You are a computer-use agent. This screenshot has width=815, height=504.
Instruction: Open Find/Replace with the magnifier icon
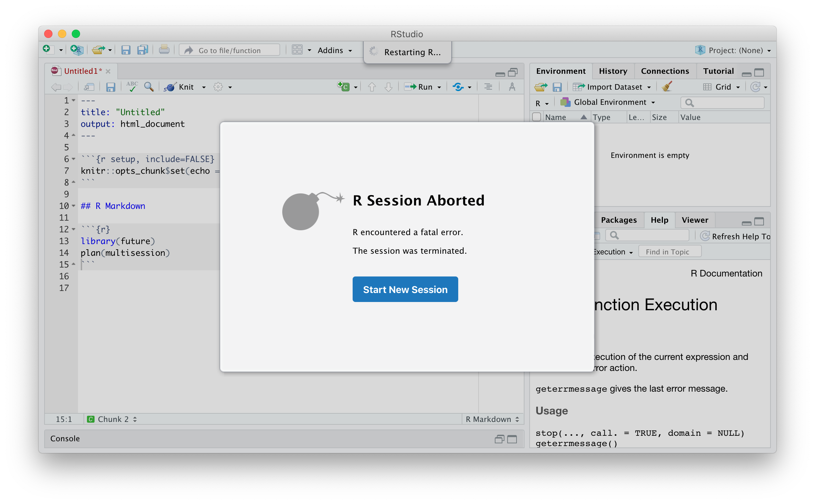coord(149,87)
